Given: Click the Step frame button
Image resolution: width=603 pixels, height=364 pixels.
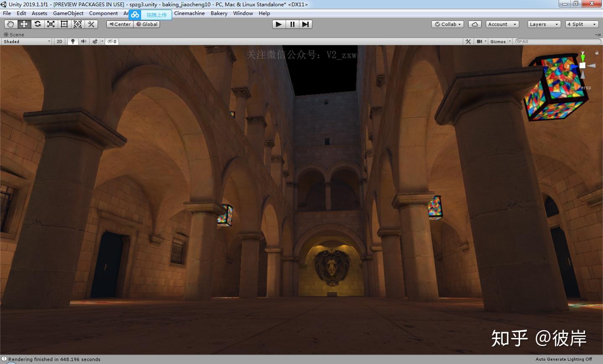Looking at the screenshot, I should click(305, 24).
